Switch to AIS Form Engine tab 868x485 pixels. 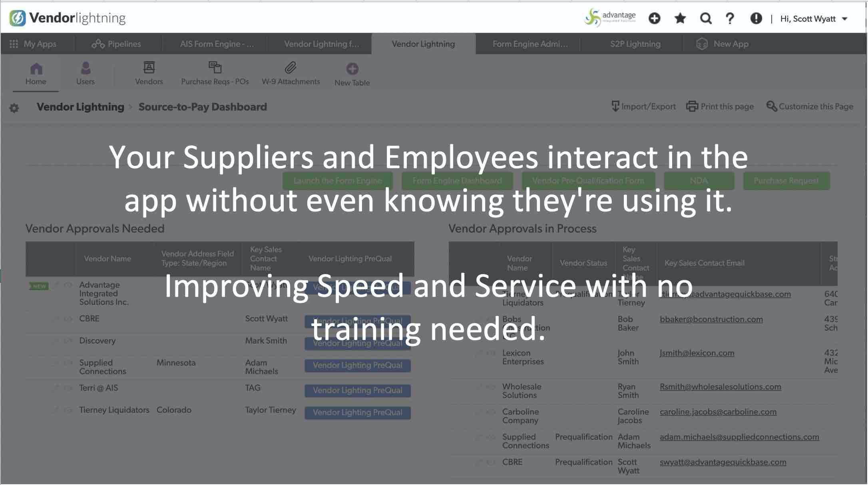coord(217,44)
